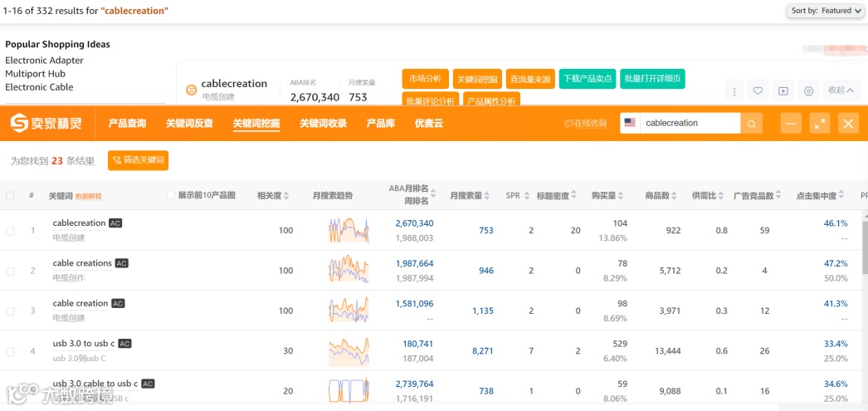Open trend chart for usb 3.0 cable to usb c
Viewport: 868px width, 411px height.
coord(349,390)
